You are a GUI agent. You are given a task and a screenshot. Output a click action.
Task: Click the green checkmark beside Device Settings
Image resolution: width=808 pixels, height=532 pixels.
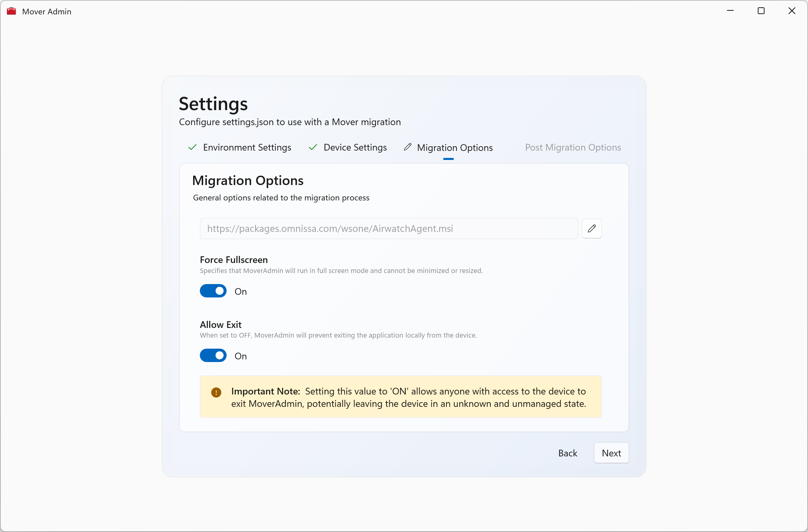click(313, 147)
